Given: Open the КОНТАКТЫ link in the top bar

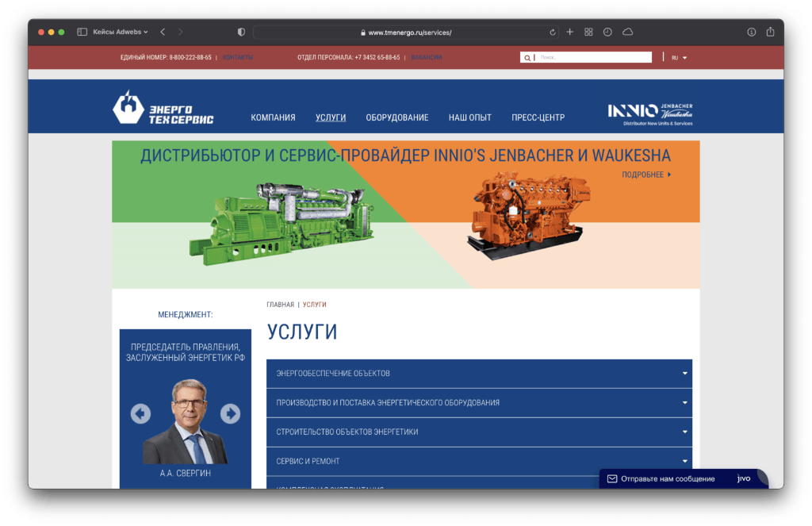Looking at the screenshot, I should [x=238, y=58].
